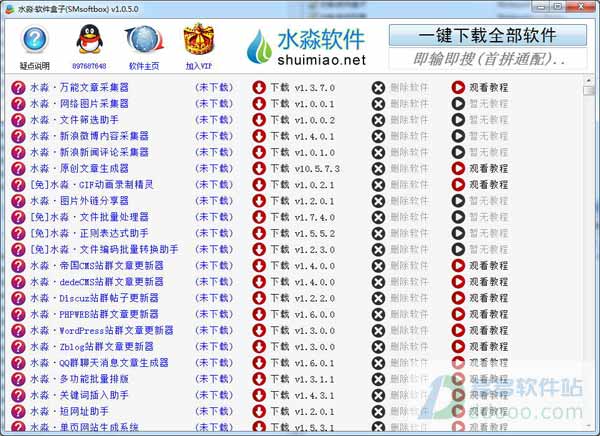
Task: Download 文件编码批量转换助手 via red icon
Action: click(259, 249)
